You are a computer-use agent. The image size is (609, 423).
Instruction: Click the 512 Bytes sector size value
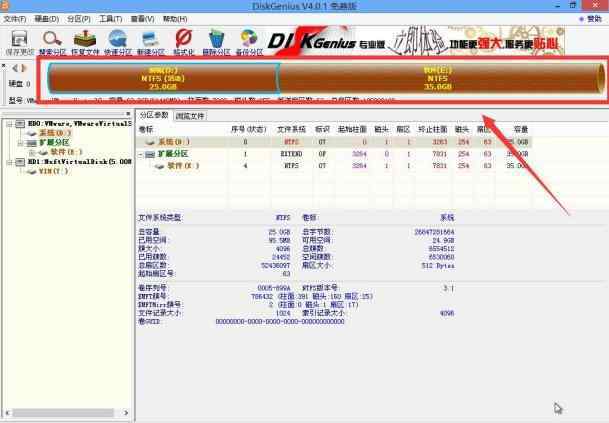(438, 266)
